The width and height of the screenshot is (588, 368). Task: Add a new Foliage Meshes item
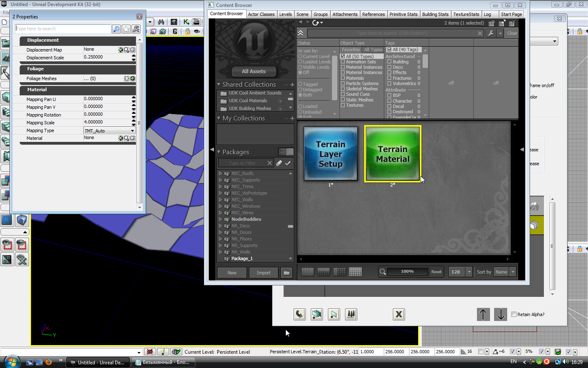[133, 79]
